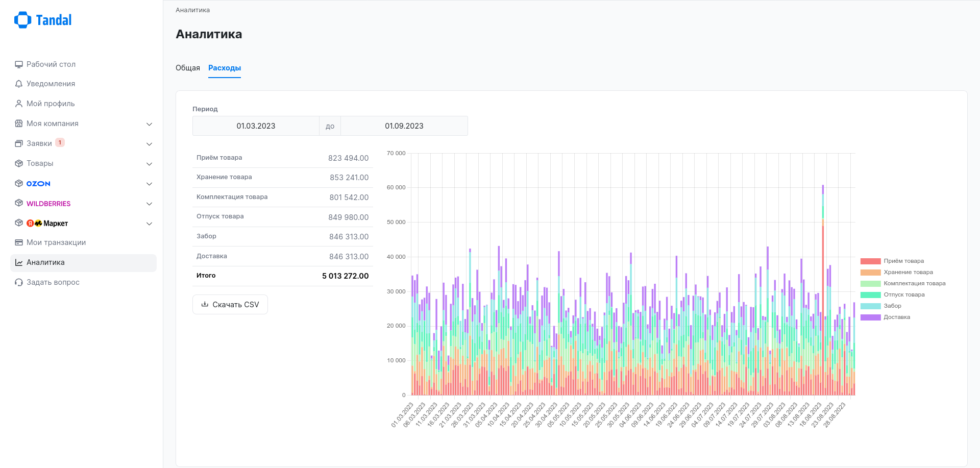Click the chart icon beside Аналитика
Screen dimensions: 980x468
tap(19, 262)
